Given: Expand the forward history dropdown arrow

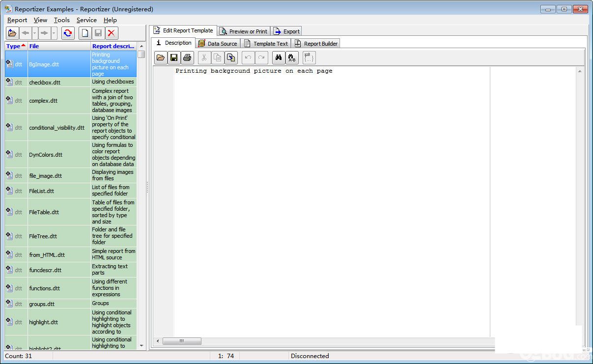Looking at the screenshot, I should (x=54, y=33).
